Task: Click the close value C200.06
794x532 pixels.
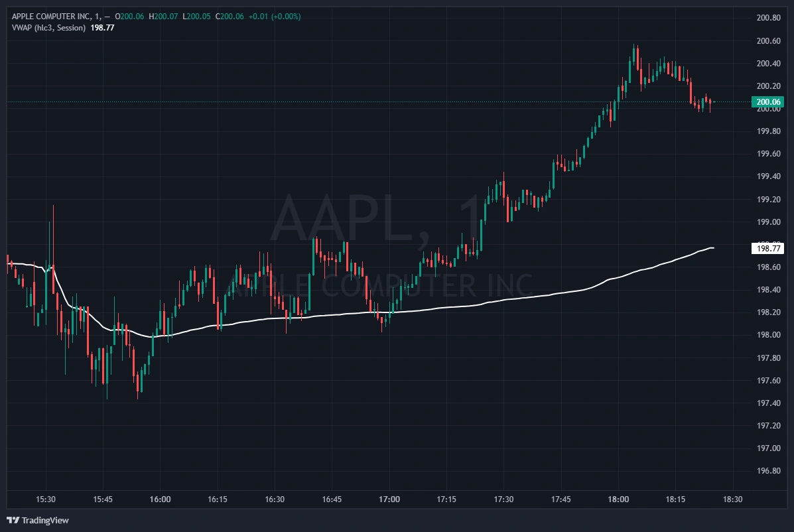Action: coord(230,17)
